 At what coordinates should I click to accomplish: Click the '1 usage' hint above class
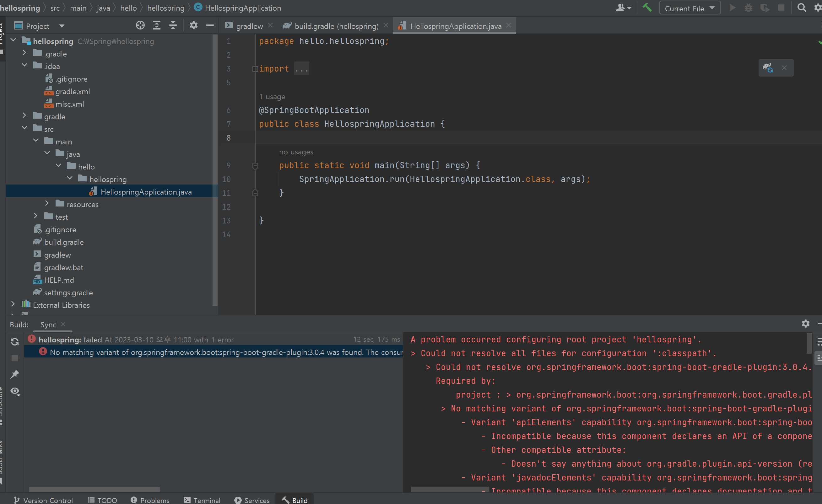click(272, 97)
